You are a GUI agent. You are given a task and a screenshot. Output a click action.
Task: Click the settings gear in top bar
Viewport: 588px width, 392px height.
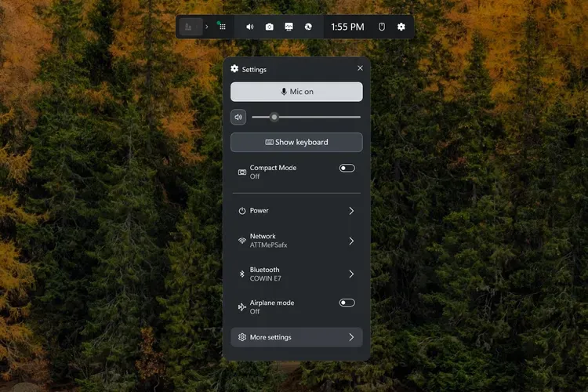(x=401, y=27)
